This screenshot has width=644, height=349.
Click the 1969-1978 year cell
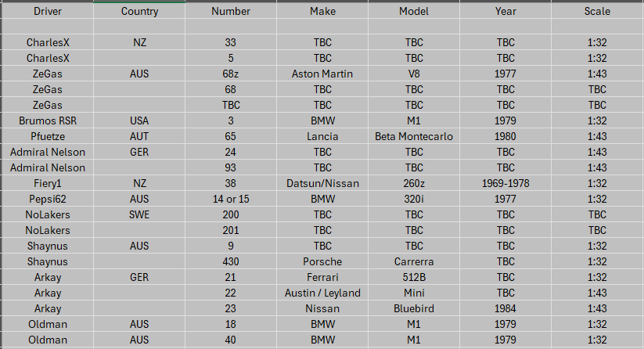pos(505,183)
